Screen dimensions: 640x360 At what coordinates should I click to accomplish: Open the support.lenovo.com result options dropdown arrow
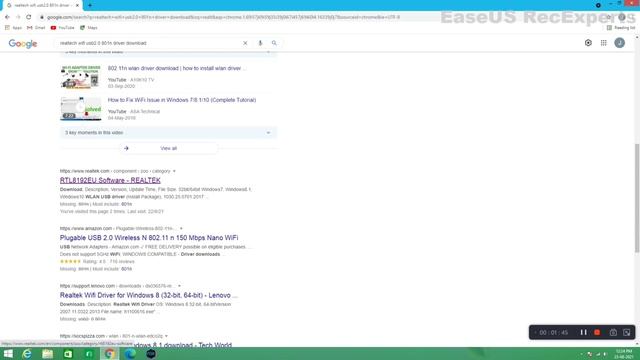click(x=179, y=286)
